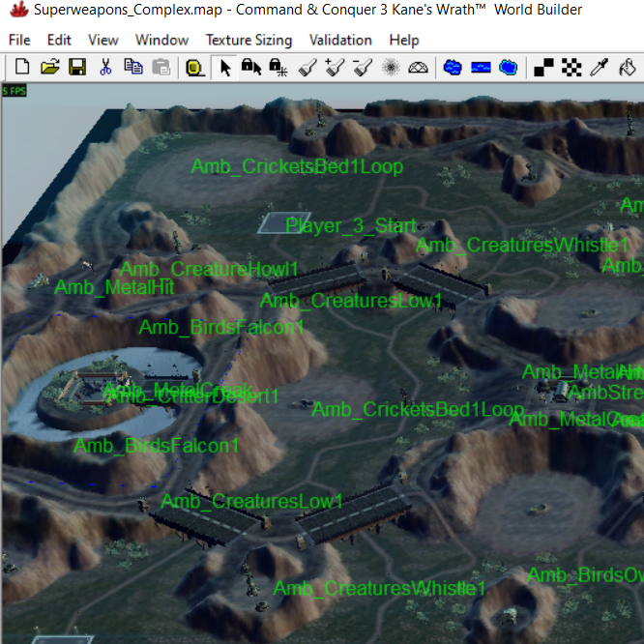The width and height of the screenshot is (644, 644).
Task: Choose the rectangular ocean water tool
Action: [x=481, y=68]
